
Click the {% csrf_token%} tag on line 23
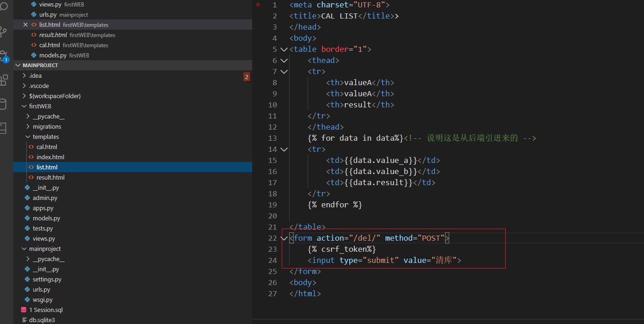[x=342, y=249]
